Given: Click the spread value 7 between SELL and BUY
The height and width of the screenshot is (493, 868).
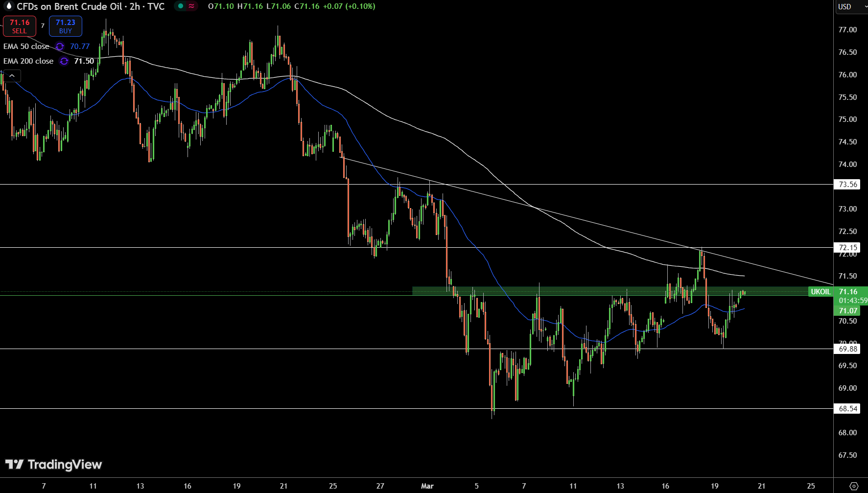Looking at the screenshot, I should click(43, 26).
